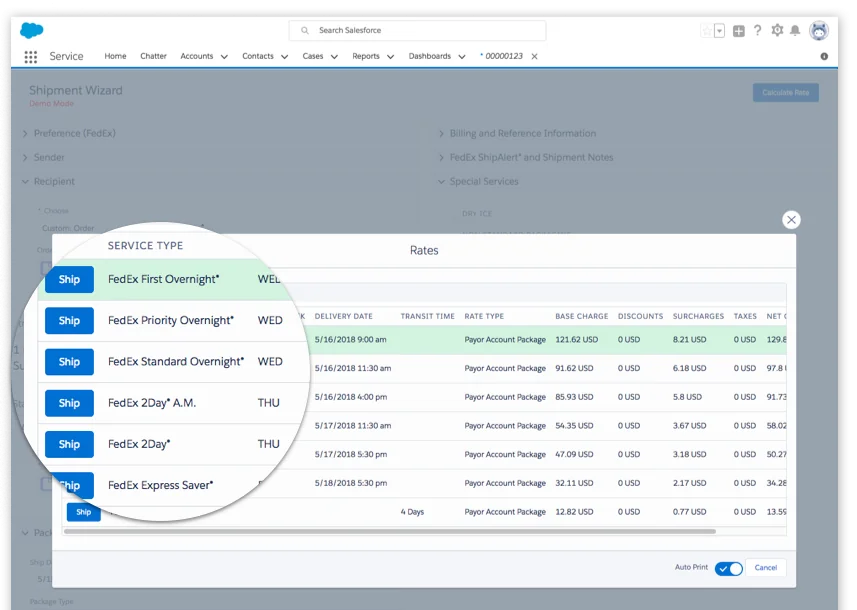This screenshot has height=610, width=857.
Task: Open the user profile avatar
Action: 819,31
